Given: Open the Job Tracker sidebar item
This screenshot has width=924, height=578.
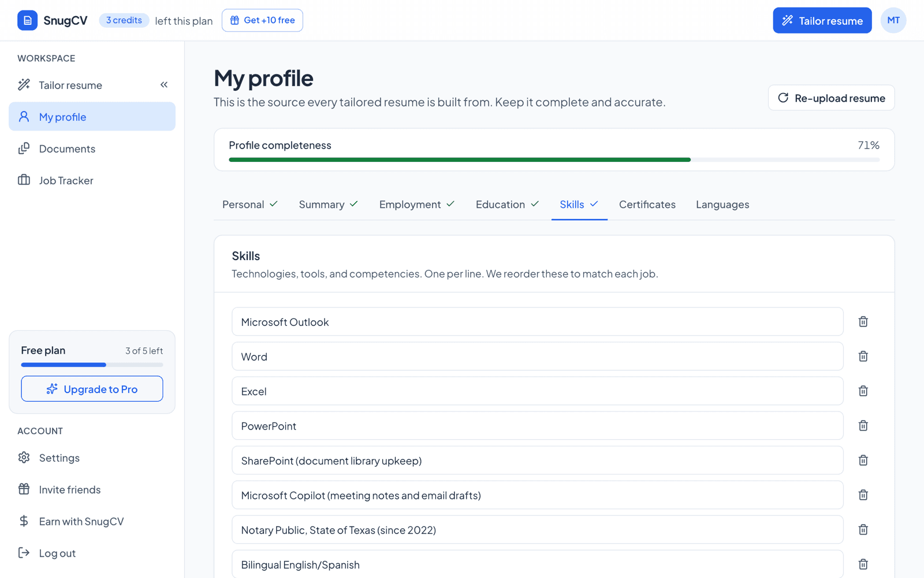Looking at the screenshot, I should coord(92,180).
